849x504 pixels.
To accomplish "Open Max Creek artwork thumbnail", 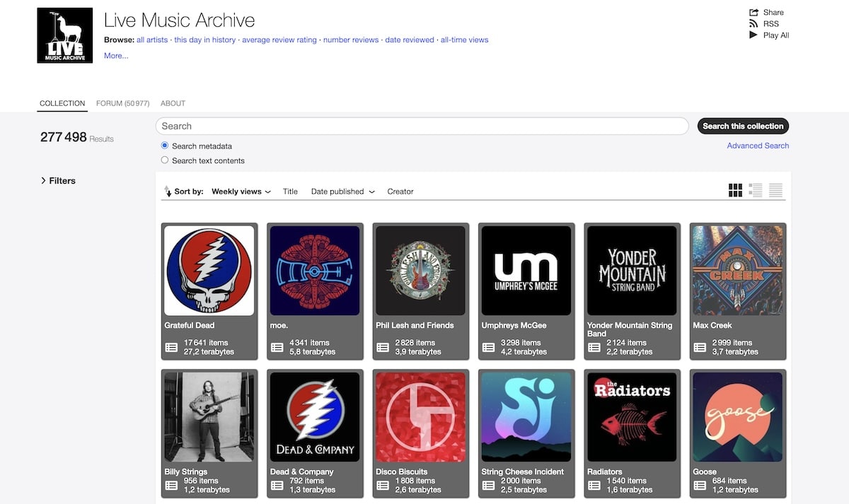I will pos(738,271).
